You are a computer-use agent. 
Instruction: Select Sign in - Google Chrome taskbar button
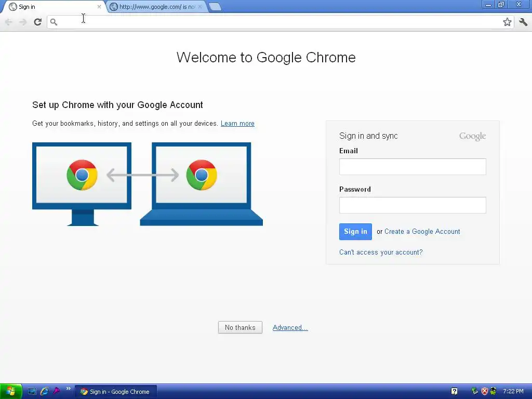tap(116, 392)
